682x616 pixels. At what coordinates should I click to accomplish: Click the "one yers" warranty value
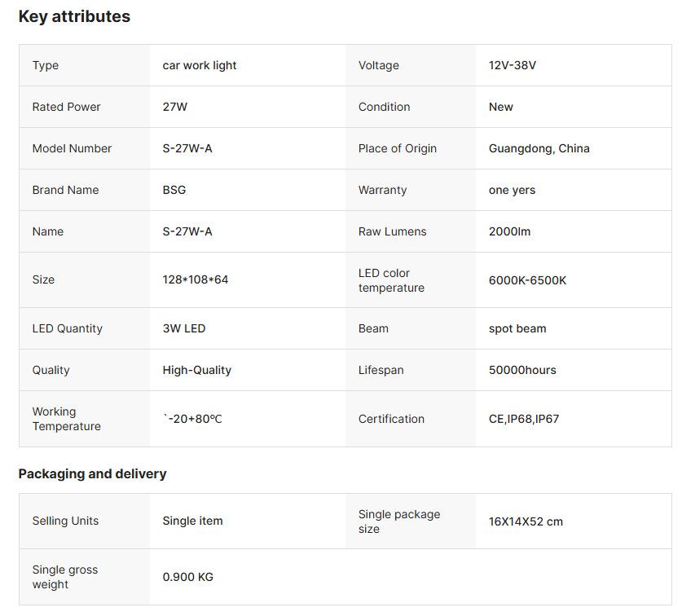coord(513,190)
